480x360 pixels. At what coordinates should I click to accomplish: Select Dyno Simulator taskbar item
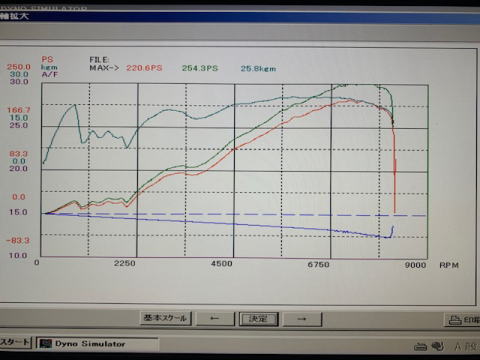pos(97,344)
